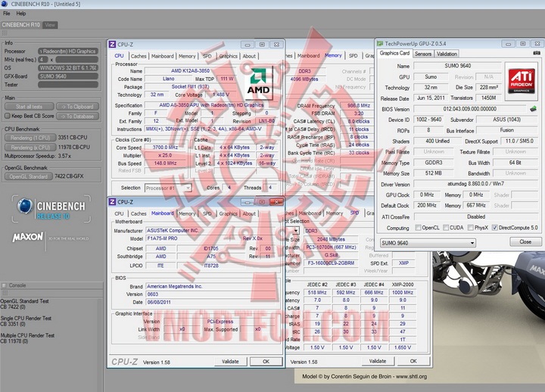Toggle Keep Best CB Score checkbox
Viewport: 545px width, 392px height.
pyautogui.click(x=8, y=116)
